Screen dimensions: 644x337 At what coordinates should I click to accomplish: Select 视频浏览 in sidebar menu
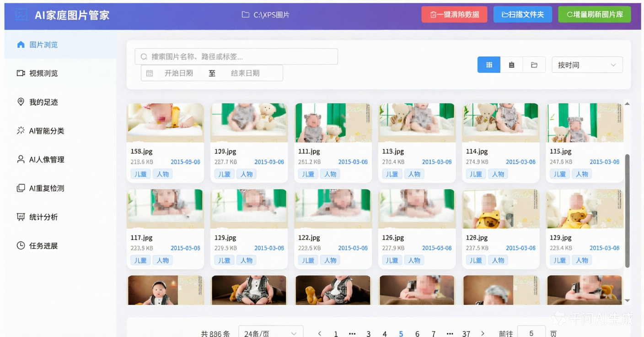[60, 73]
